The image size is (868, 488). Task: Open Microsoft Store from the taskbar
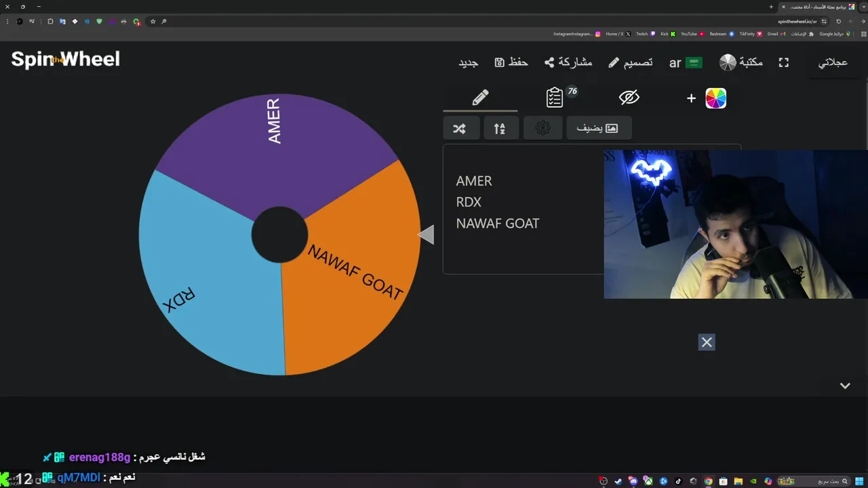point(724,481)
